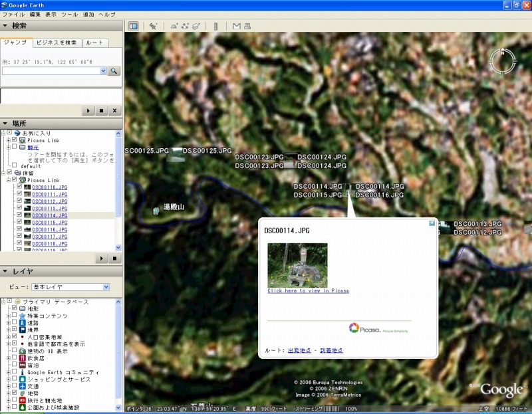The image size is (532, 414).
Task: Enable the 道路 (roads) layer checkbox
Action: coord(15,322)
